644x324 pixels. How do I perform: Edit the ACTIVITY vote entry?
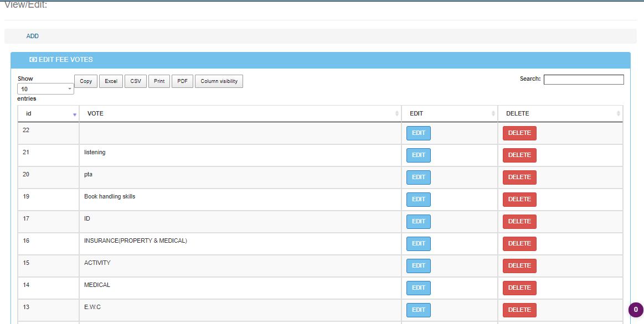click(x=418, y=266)
